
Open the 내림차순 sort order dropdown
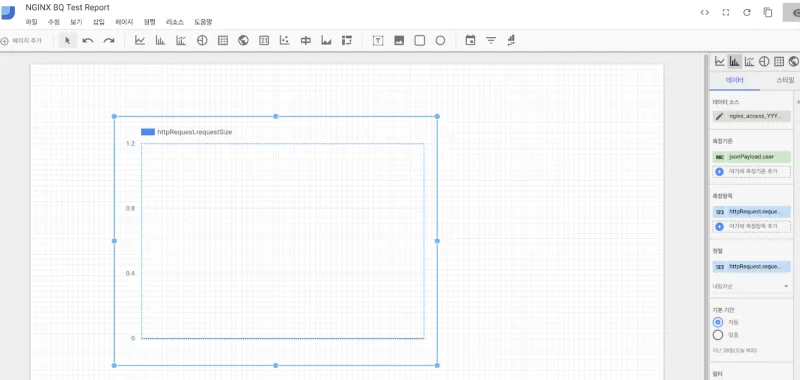(x=751, y=287)
